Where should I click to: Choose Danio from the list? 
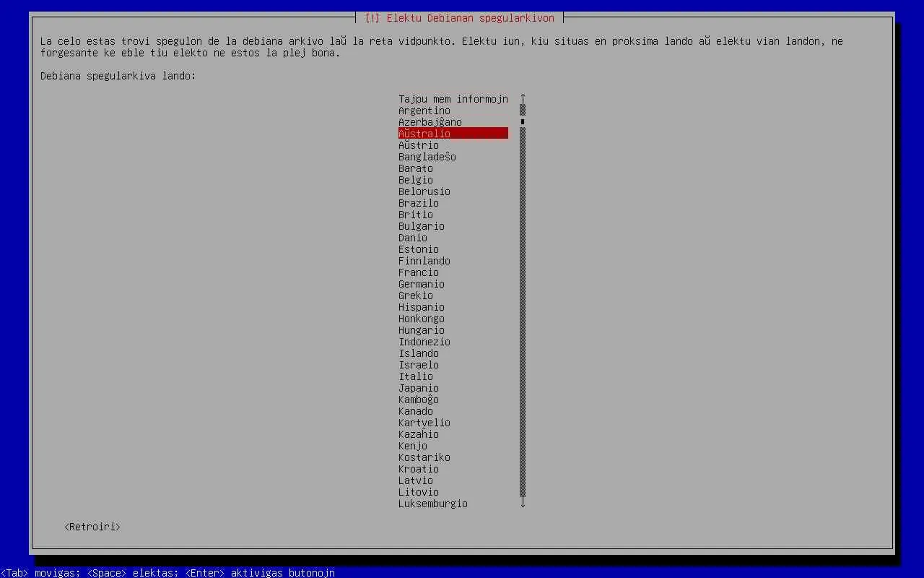(x=413, y=238)
